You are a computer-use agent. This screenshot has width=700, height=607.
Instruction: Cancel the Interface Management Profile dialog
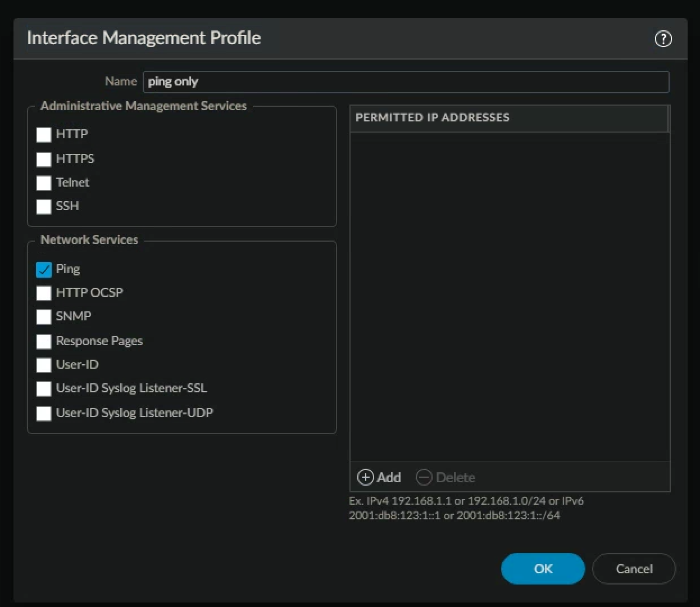coord(634,569)
